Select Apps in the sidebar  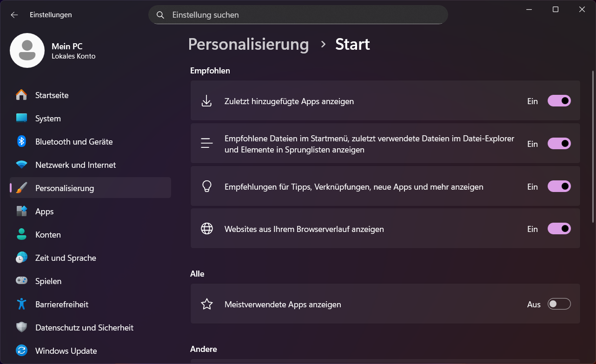coord(45,212)
